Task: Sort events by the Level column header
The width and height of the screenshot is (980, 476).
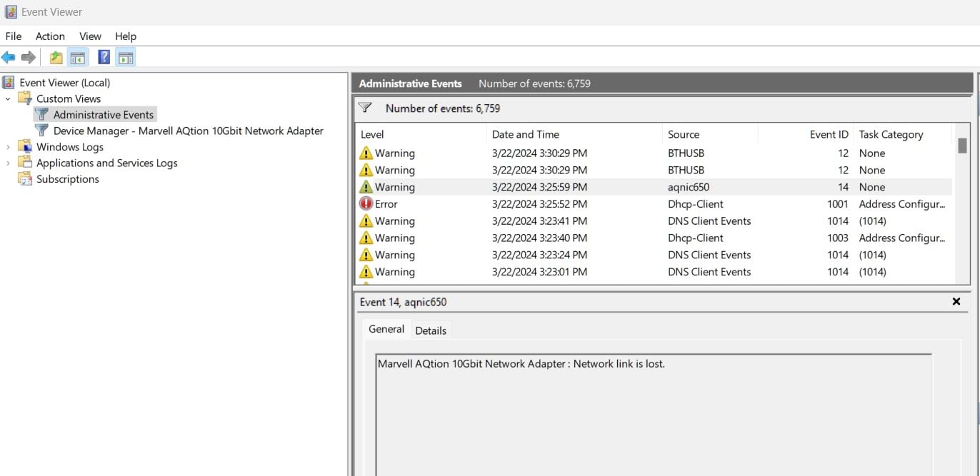Action: click(421, 134)
